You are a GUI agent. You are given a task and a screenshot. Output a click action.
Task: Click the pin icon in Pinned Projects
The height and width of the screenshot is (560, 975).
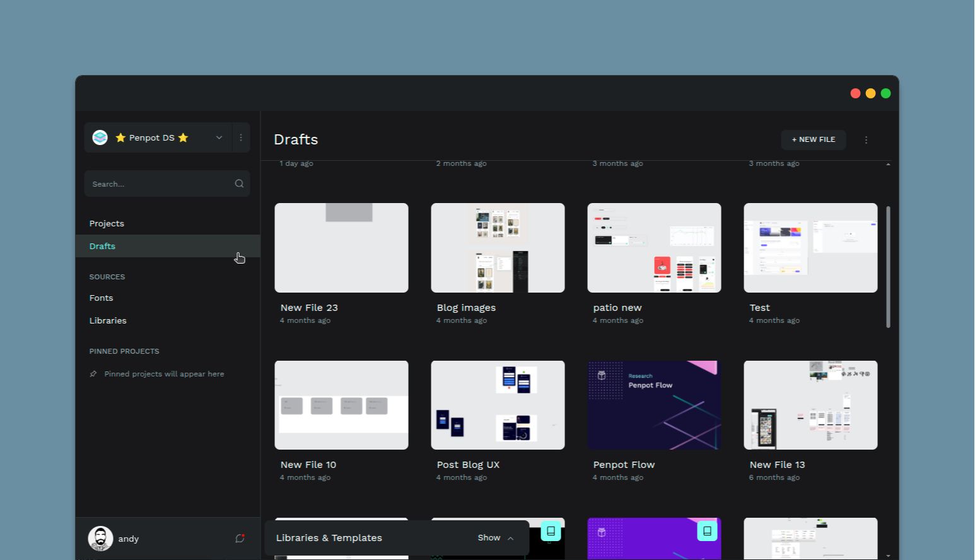[93, 373]
